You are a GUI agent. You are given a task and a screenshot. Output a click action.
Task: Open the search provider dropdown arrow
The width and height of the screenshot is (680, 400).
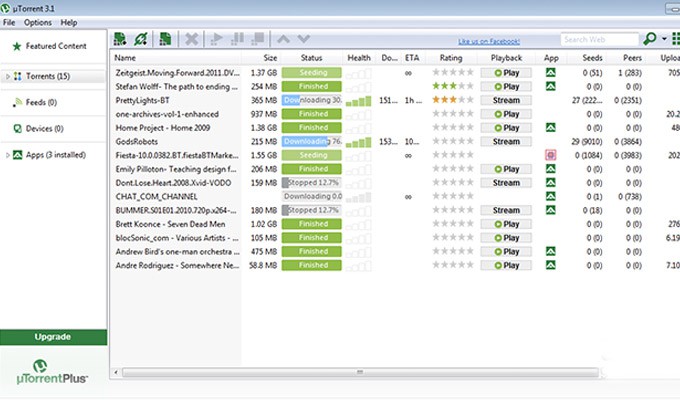point(664,39)
